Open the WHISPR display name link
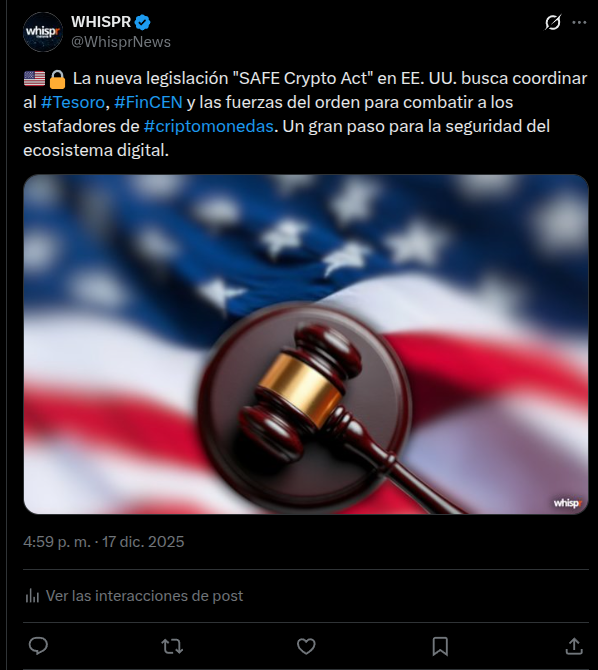Image resolution: width=598 pixels, height=670 pixels. point(101,21)
